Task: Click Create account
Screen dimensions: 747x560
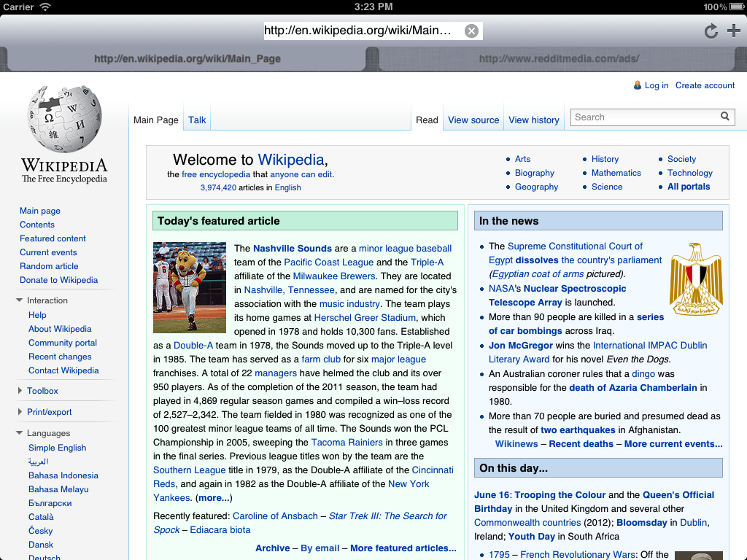Action: click(x=705, y=85)
